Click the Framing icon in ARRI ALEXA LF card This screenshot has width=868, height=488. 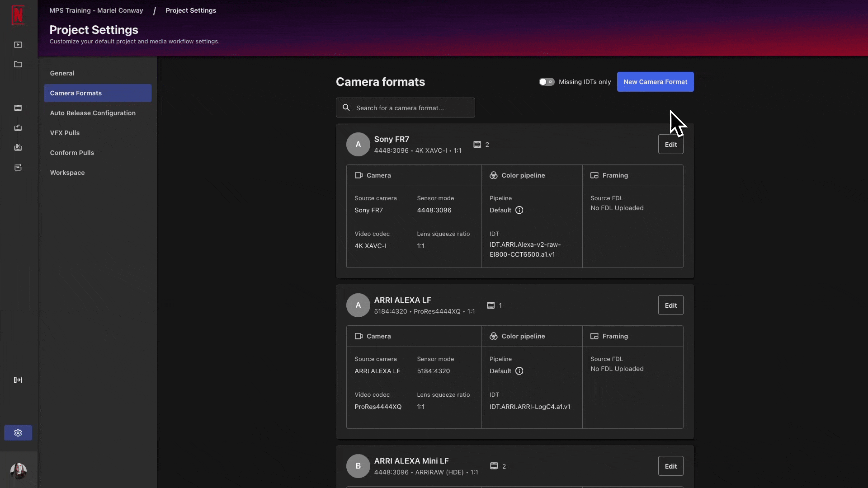coord(594,336)
